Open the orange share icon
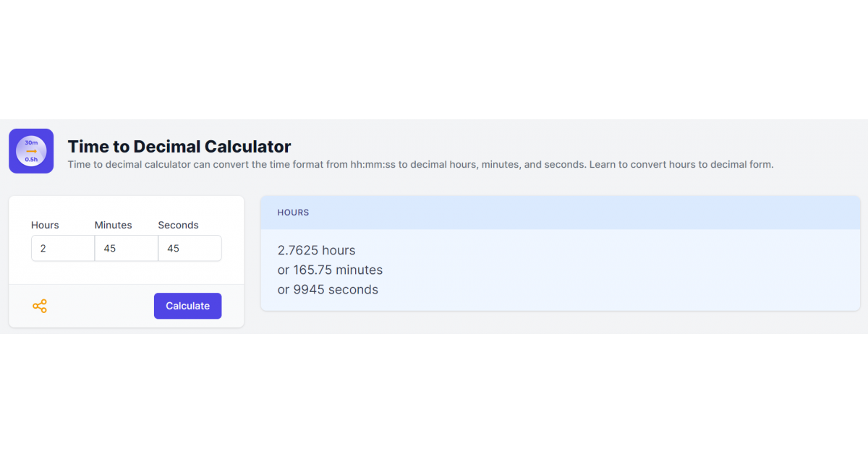The width and height of the screenshot is (868, 454). [40, 306]
